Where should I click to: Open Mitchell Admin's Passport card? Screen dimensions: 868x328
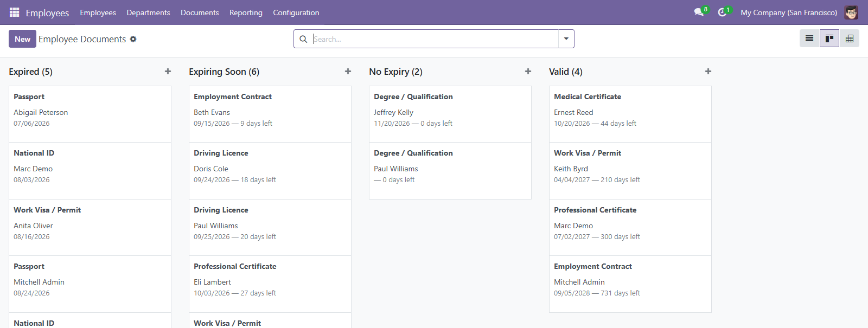(x=90, y=284)
